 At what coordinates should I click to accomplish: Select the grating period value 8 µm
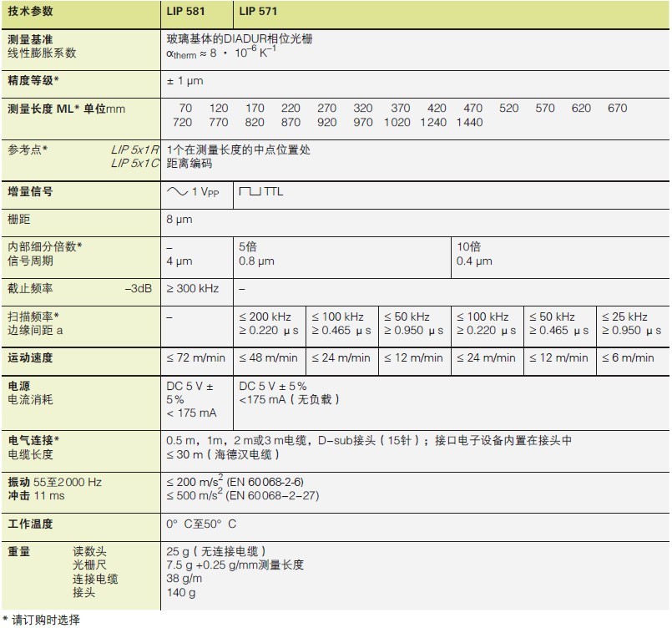point(179,220)
